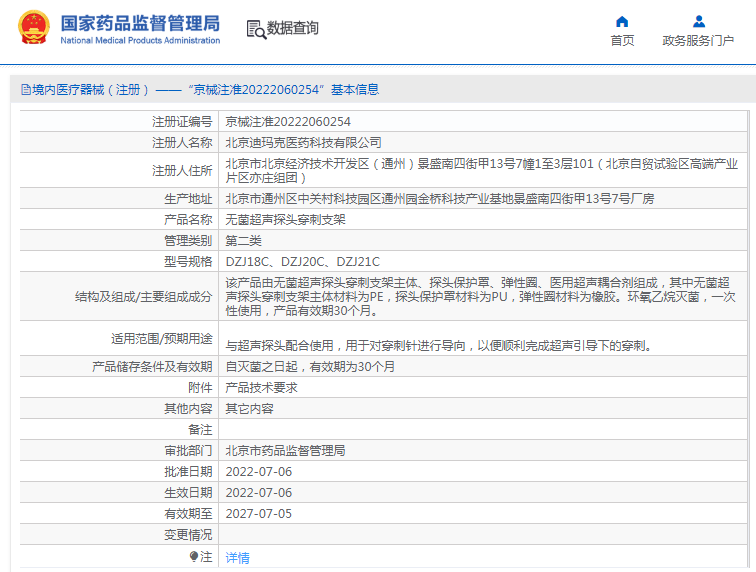Click the 数据查询 label
This screenshot has width=756, height=572.
(x=293, y=28)
